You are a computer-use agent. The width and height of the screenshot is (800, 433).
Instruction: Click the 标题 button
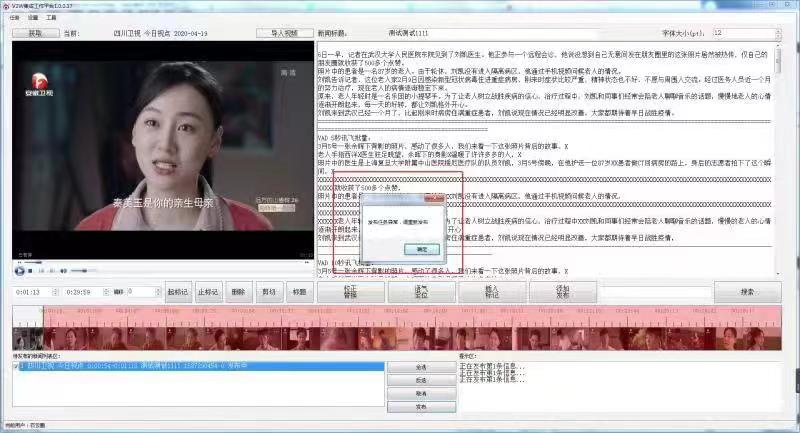point(298,292)
